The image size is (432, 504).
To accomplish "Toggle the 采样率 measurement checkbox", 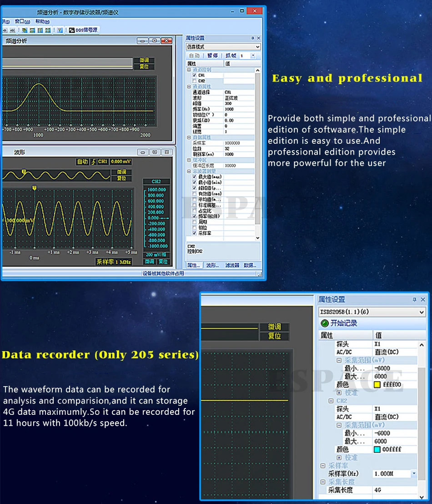I will [x=194, y=233].
